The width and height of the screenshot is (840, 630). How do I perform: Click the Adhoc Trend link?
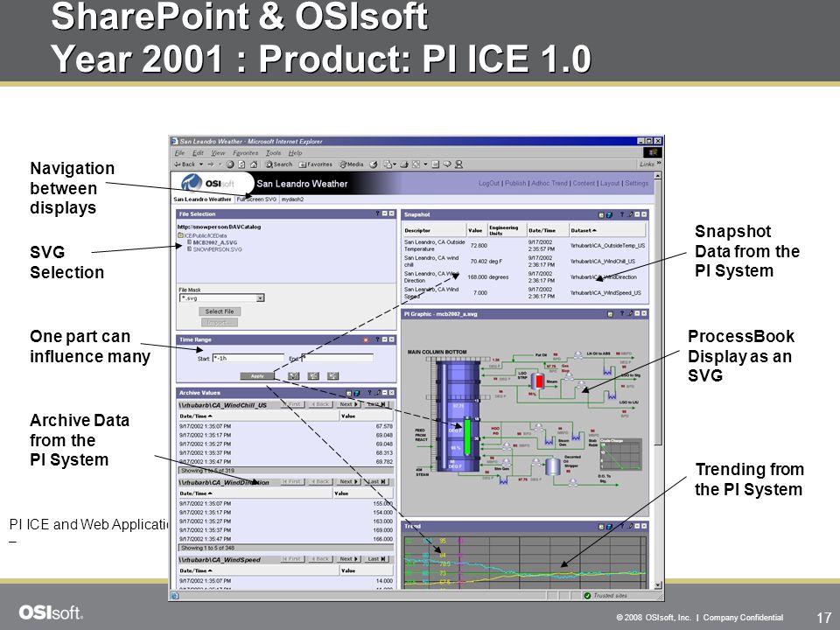coord(549,183)
